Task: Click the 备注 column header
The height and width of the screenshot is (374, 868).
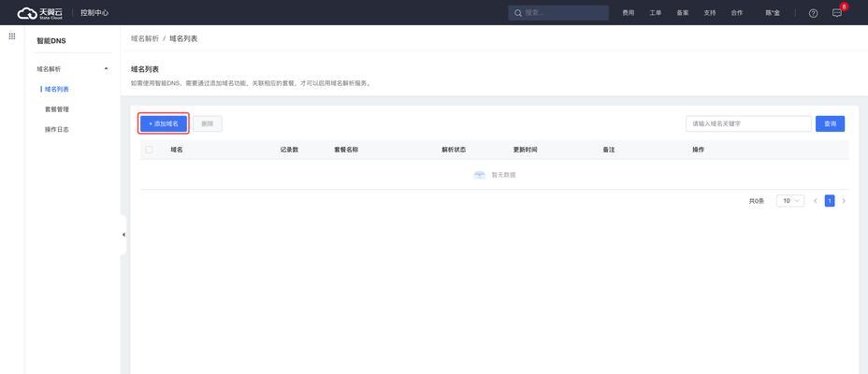Action: 609,150
